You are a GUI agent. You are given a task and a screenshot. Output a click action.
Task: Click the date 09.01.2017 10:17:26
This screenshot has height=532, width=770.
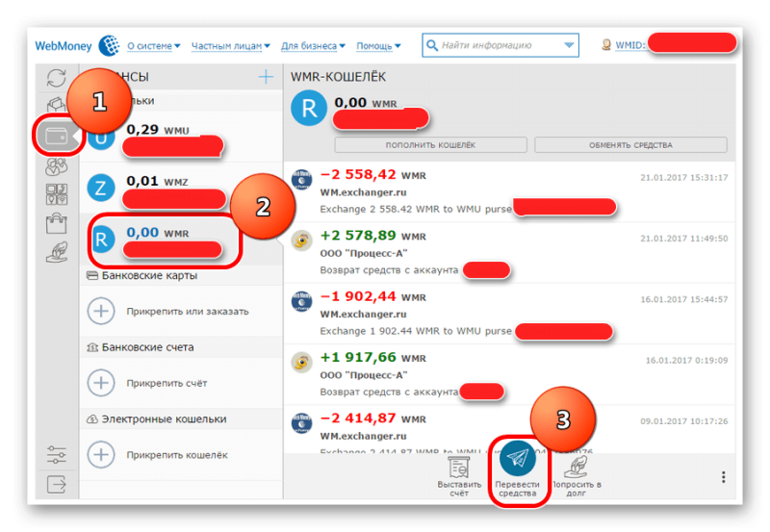684,421
